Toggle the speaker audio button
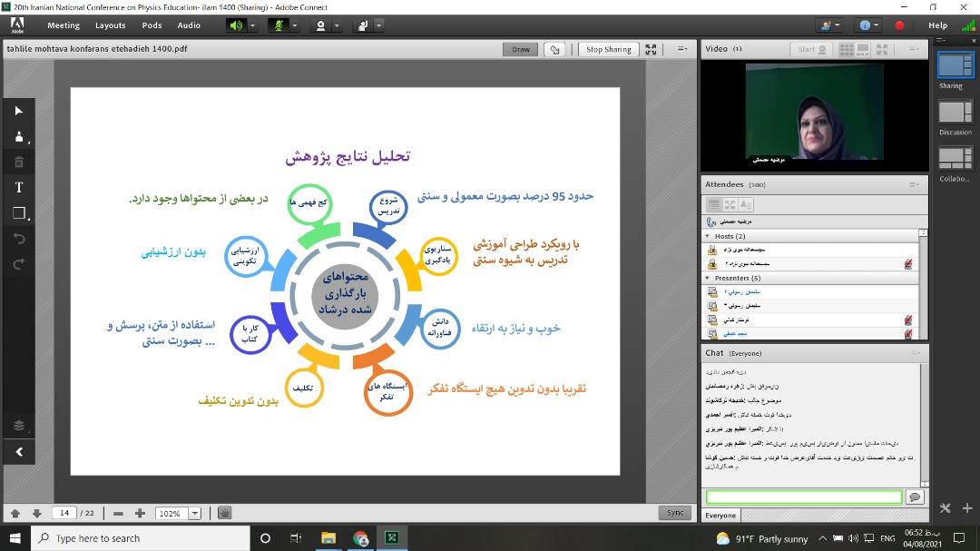The width and height of the screenshot is (980, 551). click(236, 25)
